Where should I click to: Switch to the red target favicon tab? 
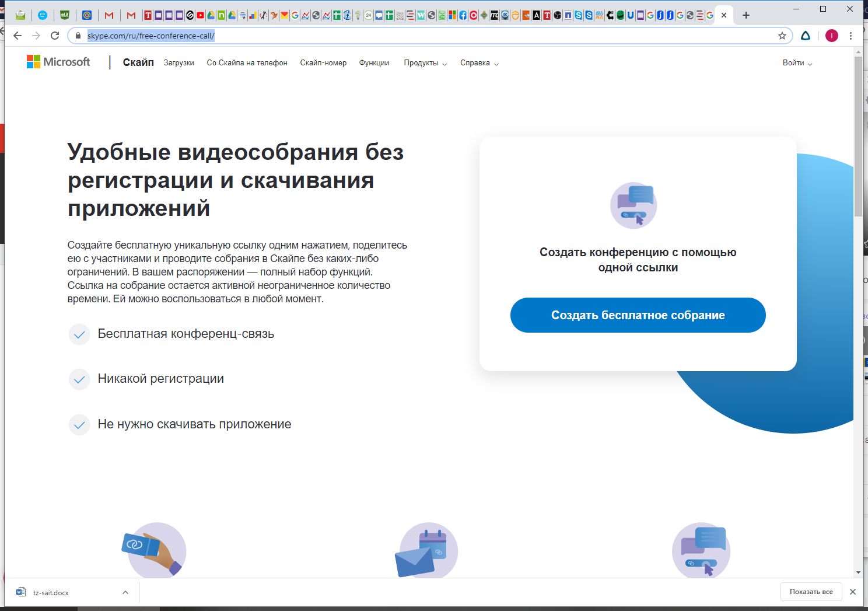pos(473,15)
